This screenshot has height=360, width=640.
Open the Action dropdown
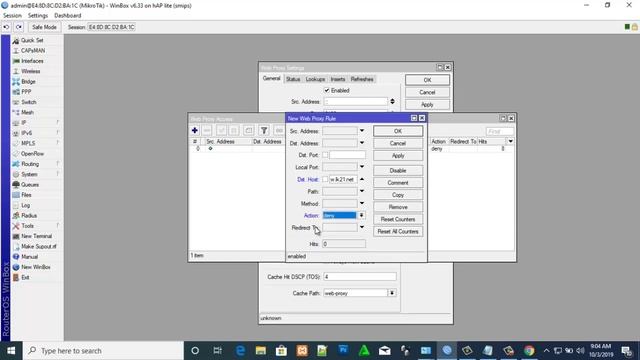[x=362, y=215]
